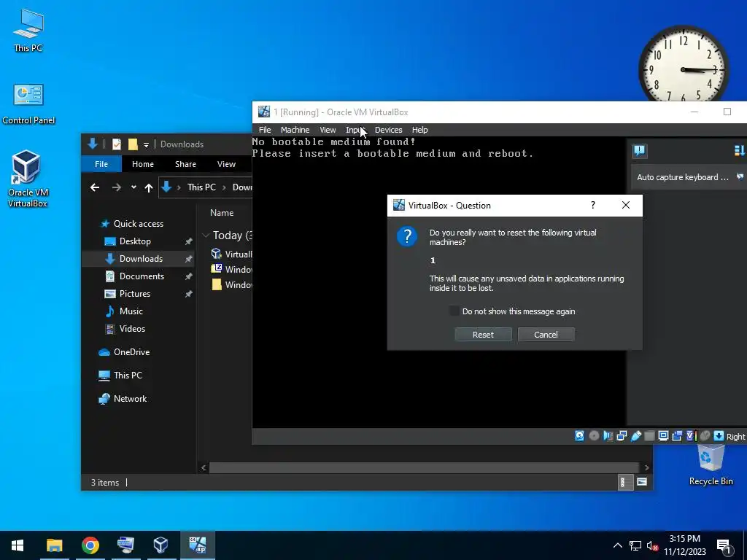
Task: Open the Home ribbon tab in Explorer
Action: click(142, 164)
